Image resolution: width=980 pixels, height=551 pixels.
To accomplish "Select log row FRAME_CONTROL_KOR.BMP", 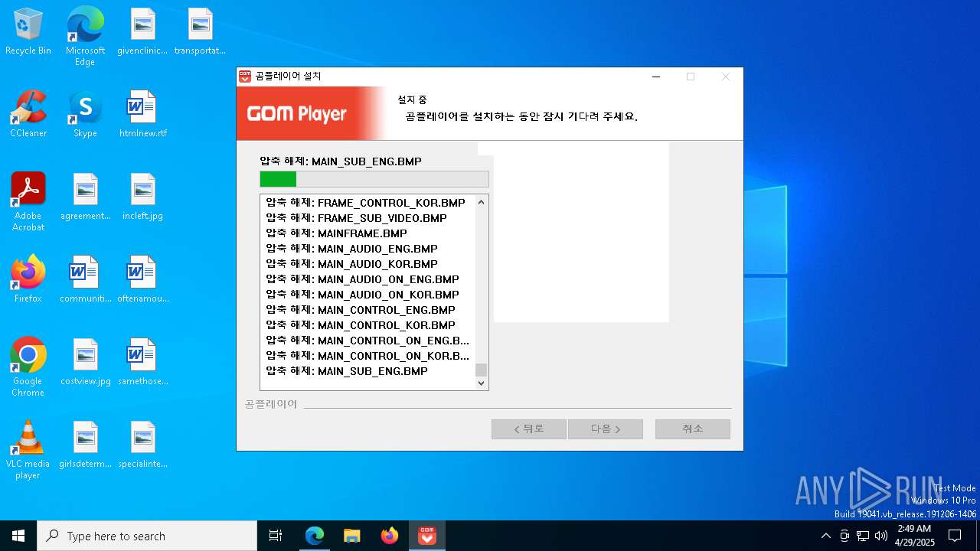I will [366, 203].
